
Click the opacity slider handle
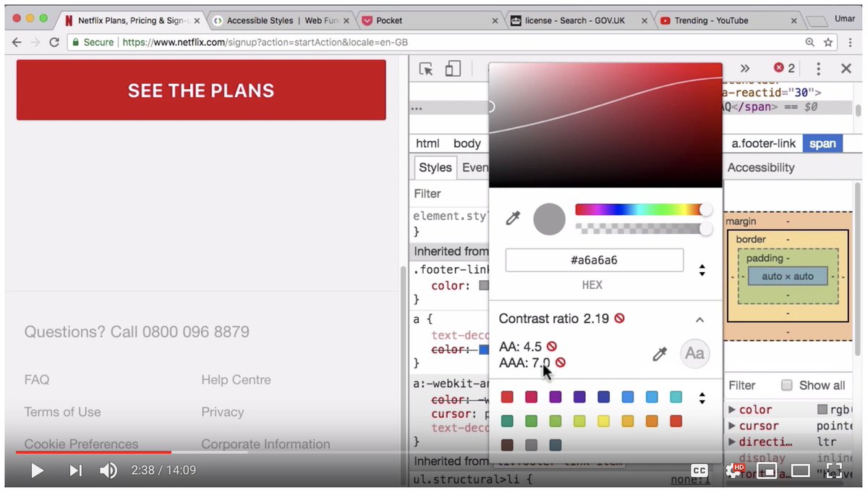[x=706, y=229]
